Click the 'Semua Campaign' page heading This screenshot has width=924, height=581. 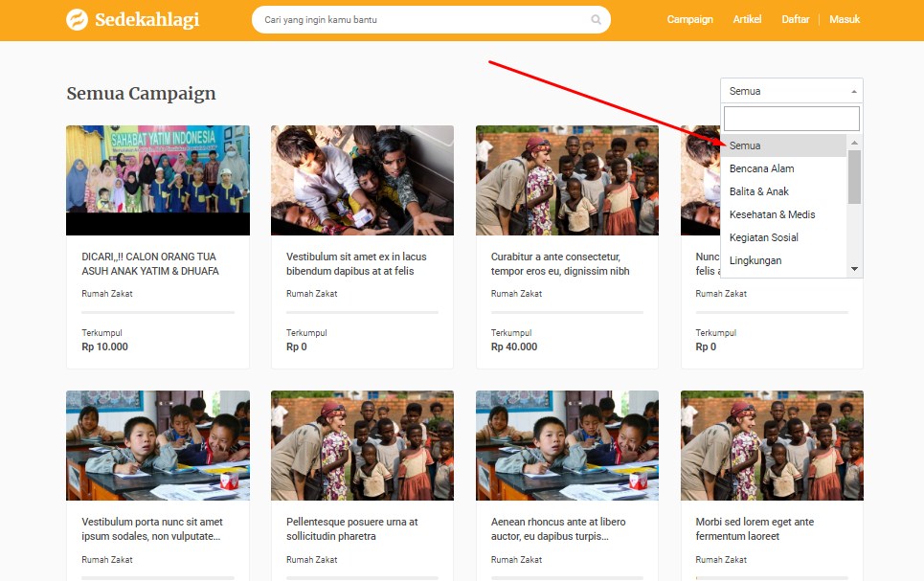point(142,93)
